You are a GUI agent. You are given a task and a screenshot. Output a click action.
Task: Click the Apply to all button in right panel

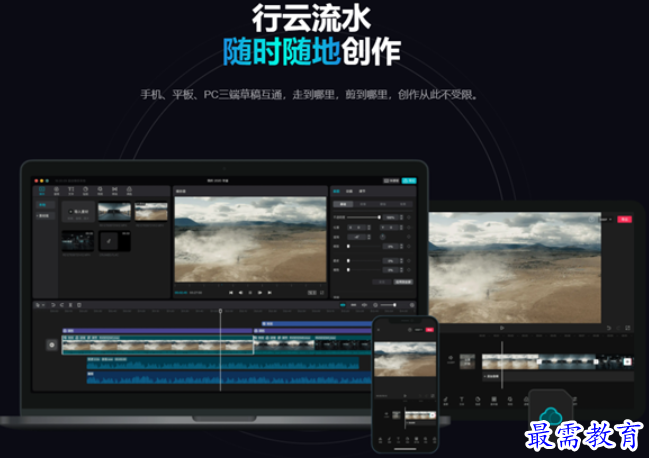click(x=403, y=282)
